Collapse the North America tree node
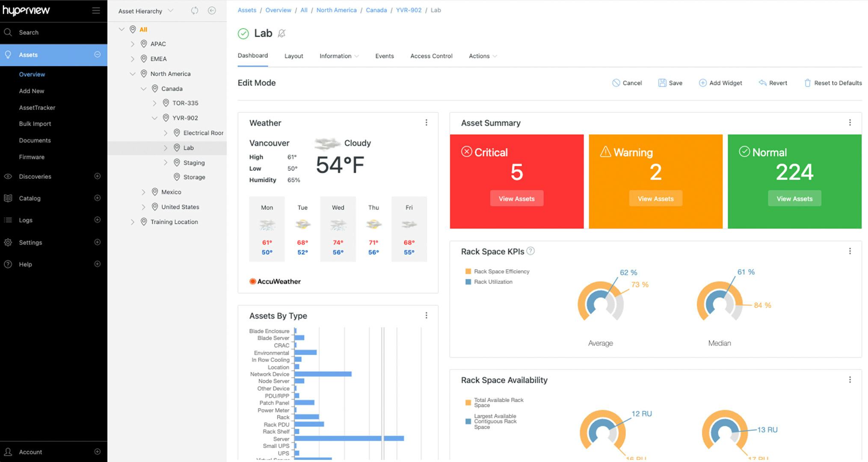The width and height of the screenshot is (868, 462). coord(133,74)
